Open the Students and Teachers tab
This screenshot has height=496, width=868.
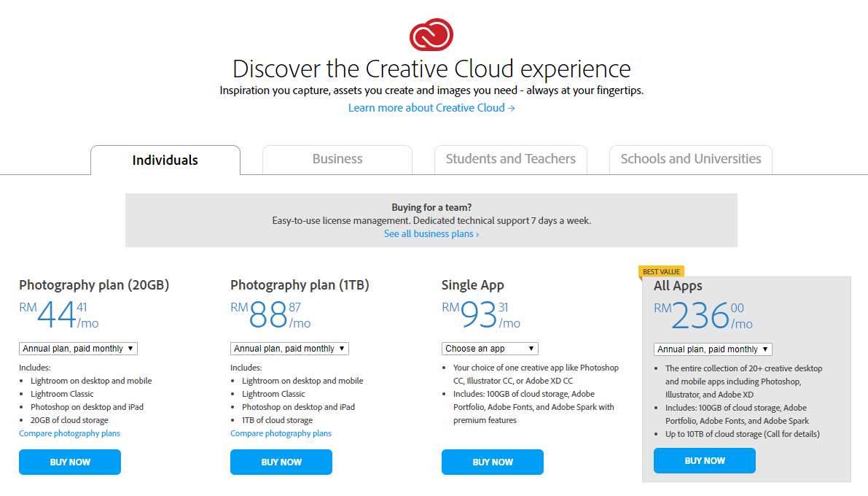510,159
